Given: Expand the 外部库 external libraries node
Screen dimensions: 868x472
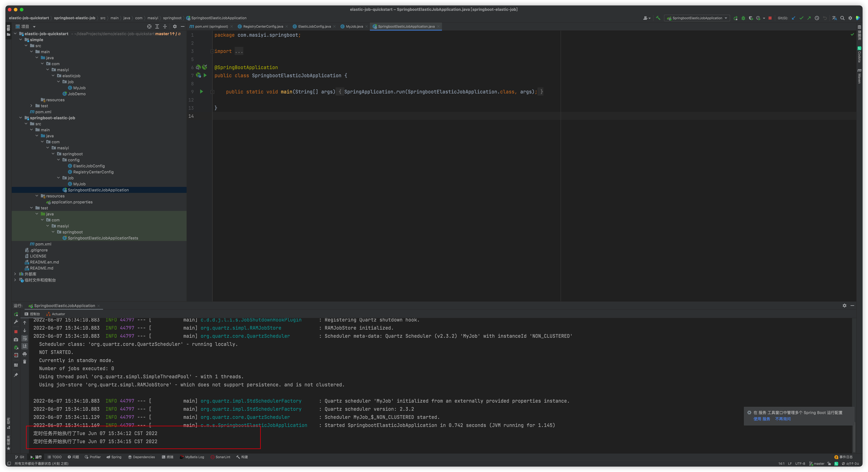Looking at the screenshot, I should coord(15,274).
